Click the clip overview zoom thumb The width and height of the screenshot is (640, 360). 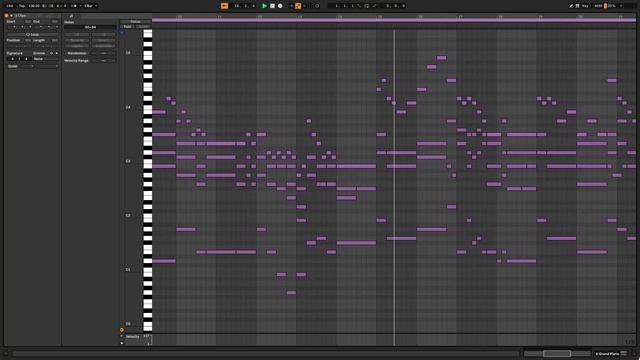point(557,353)
